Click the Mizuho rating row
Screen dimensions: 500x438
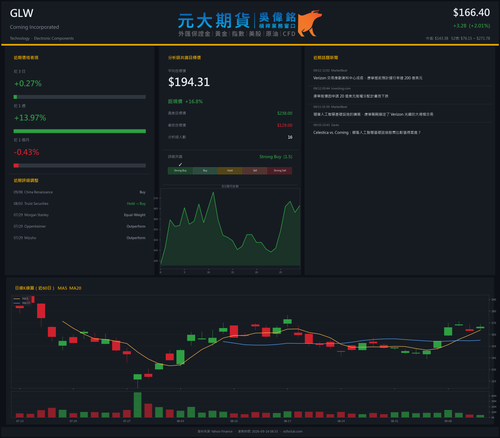click(80, 238)
